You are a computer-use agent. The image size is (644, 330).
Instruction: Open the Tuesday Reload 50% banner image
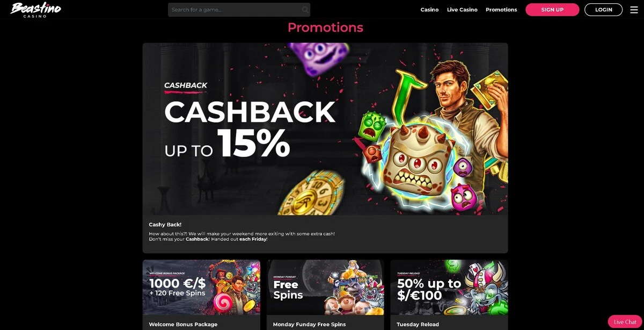tap(449, 288)
